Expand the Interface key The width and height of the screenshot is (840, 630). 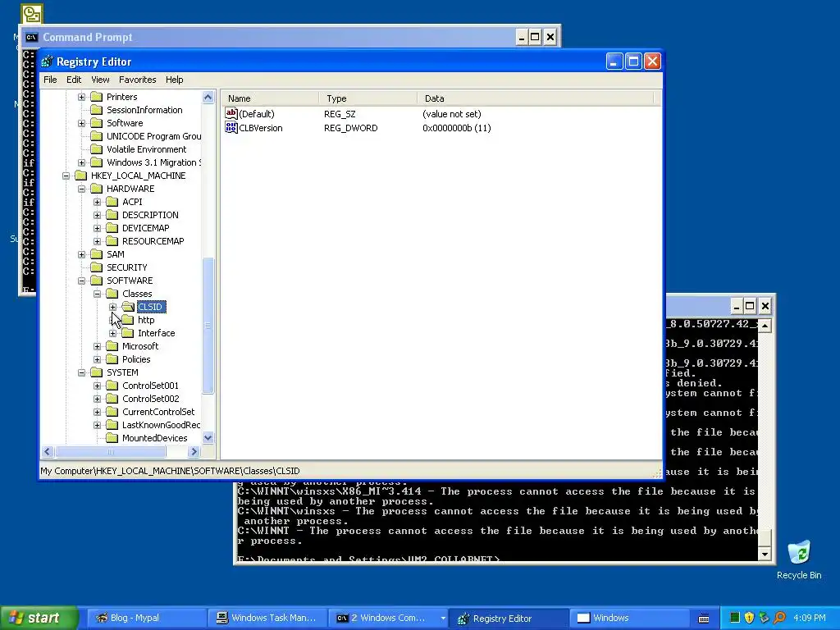click(112, 333)
